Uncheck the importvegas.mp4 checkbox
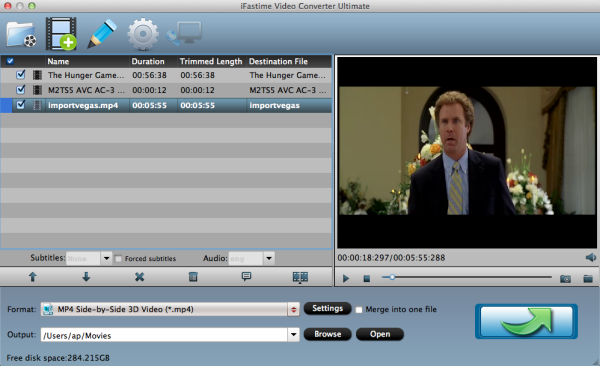This screenshot has height=366, width=600. pos(21,105)
